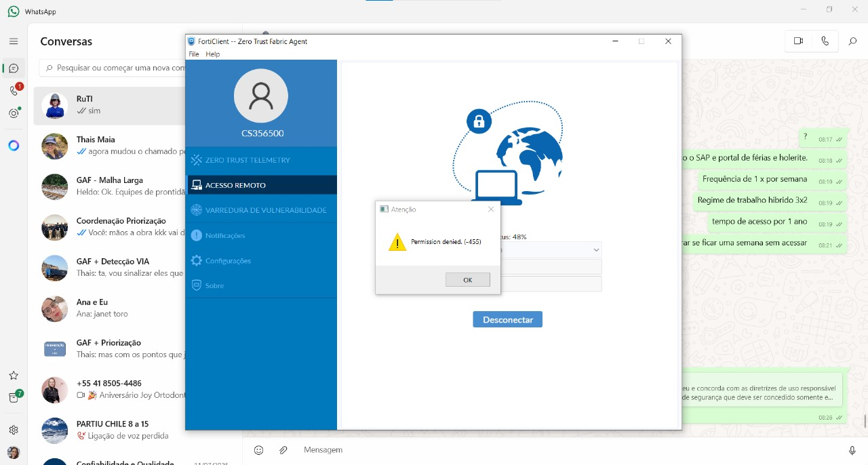Viewport: 868px width, 465px height.
Task: Click the Acesso Remoto laptop icon
Action: [197, 185]
